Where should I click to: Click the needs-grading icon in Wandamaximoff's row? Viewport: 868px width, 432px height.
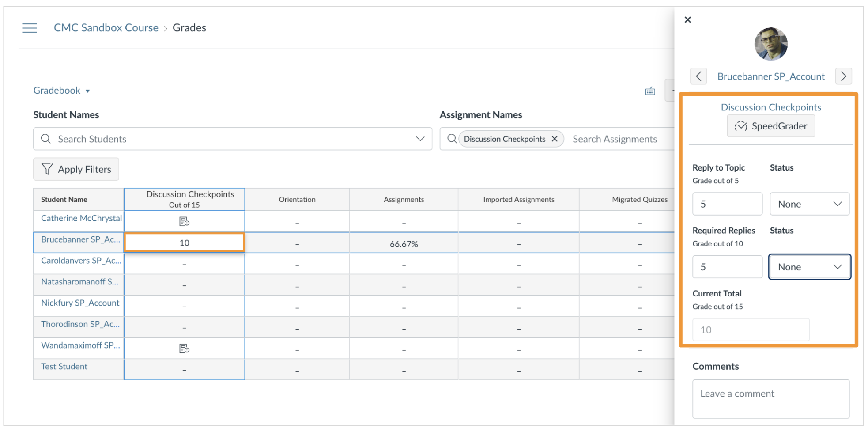pyautogui.click(x=184, y=348)
